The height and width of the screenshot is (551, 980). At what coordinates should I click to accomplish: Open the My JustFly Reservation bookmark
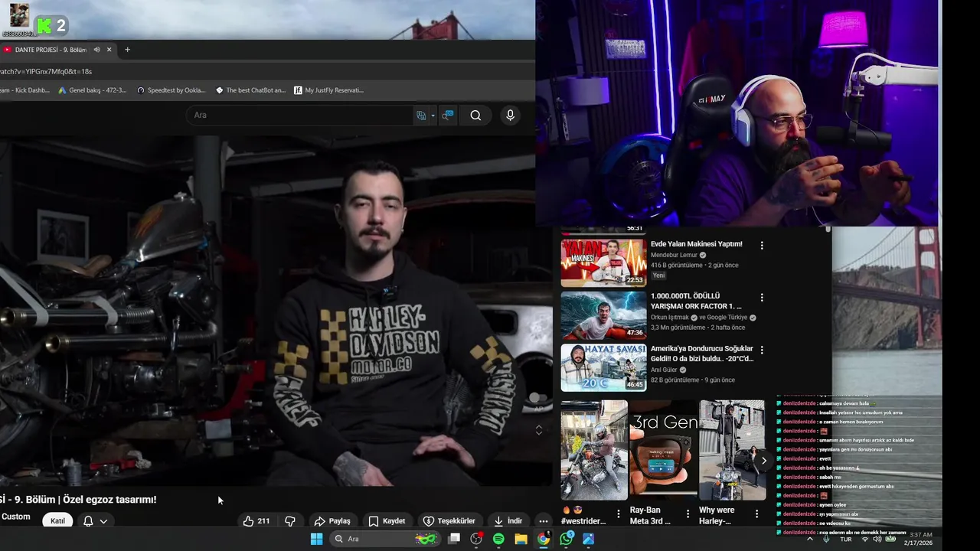(x=329, y=90)
